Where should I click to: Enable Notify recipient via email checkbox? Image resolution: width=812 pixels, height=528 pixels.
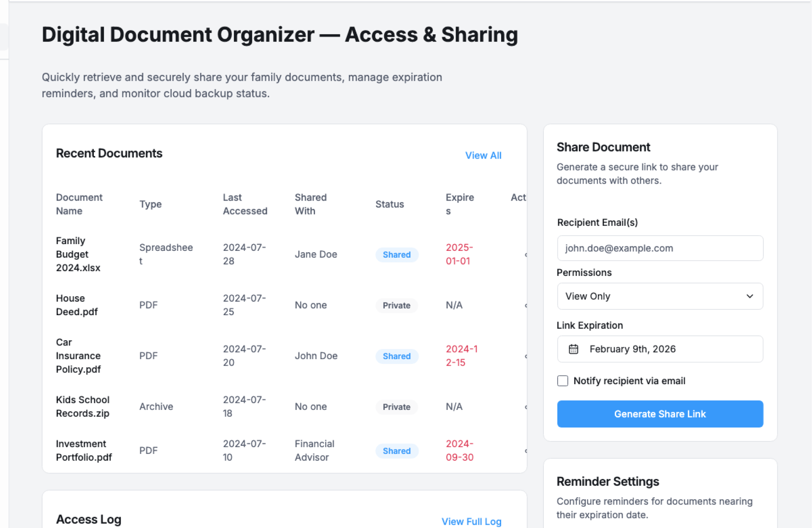[562, 381]
